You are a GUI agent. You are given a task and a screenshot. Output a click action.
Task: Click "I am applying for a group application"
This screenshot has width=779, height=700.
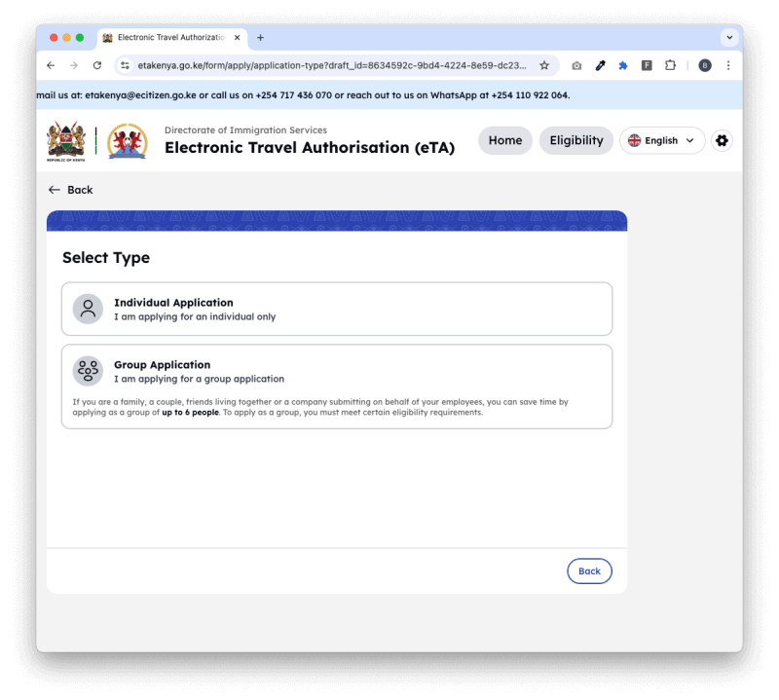200,379
